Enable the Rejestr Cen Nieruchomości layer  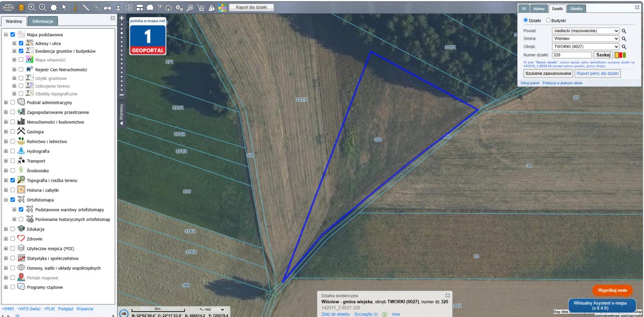[21, 69]
